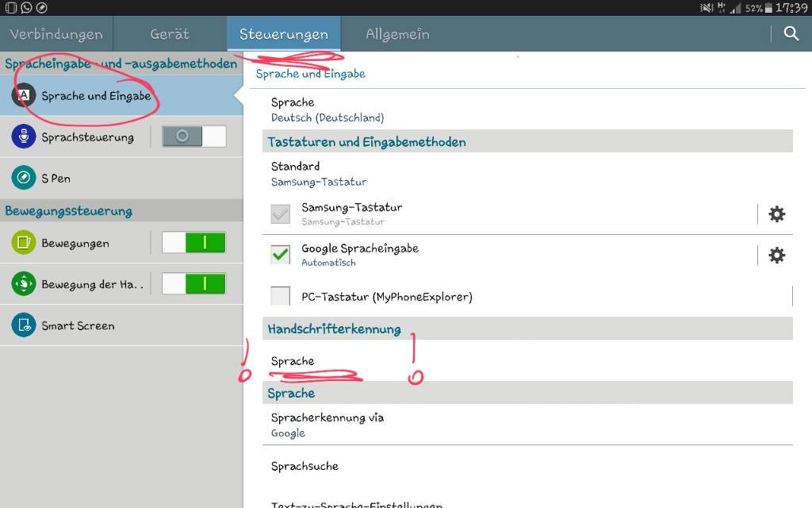Open Handschrifterkennung Sprache setting
The image size is (812, 508).
[527, 361]
